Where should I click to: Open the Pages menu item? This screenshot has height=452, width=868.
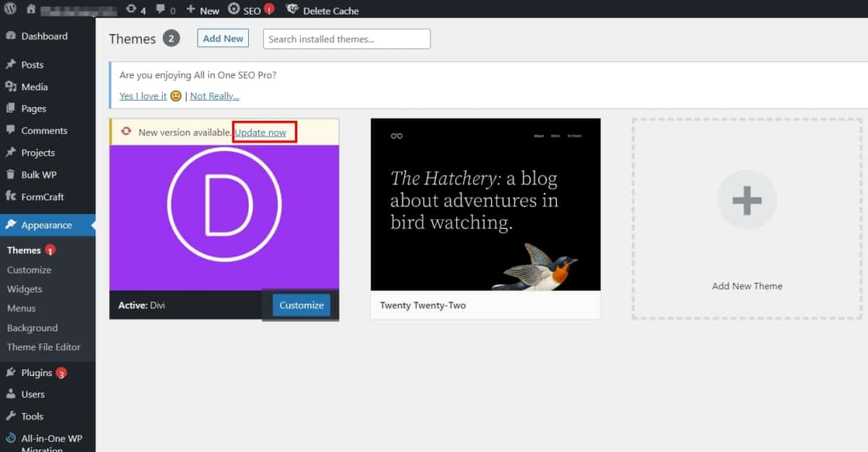33,108
